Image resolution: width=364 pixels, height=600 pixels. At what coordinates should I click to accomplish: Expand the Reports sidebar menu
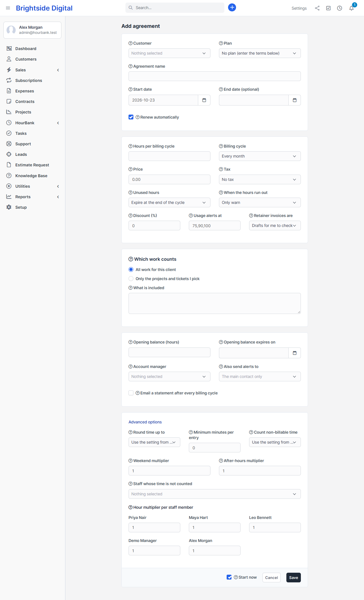(33, 197)
